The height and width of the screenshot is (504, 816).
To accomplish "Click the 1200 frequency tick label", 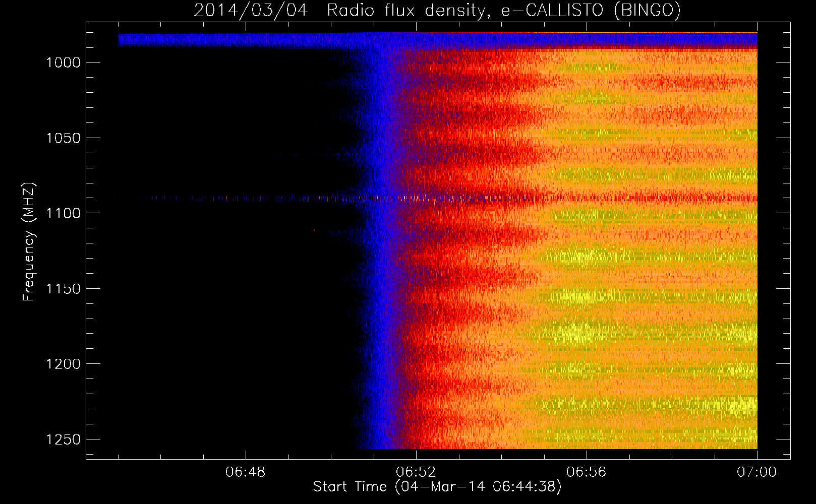I will click(63, 364).
